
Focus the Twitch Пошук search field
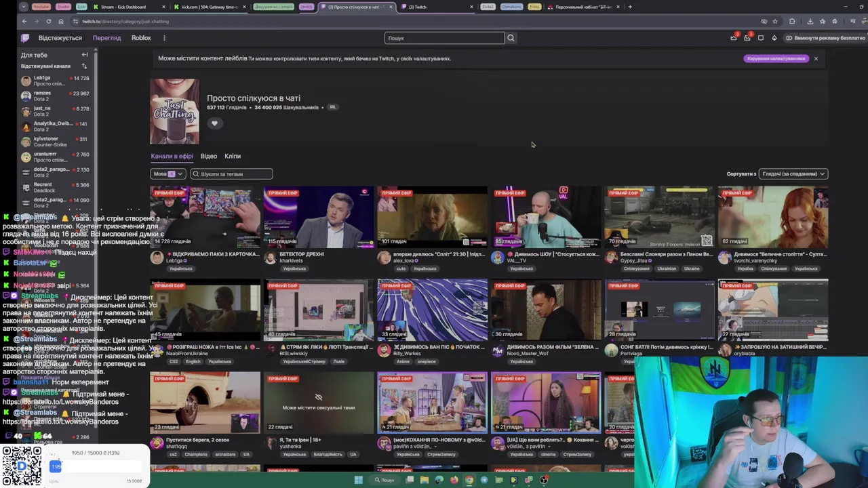(444, 38)
